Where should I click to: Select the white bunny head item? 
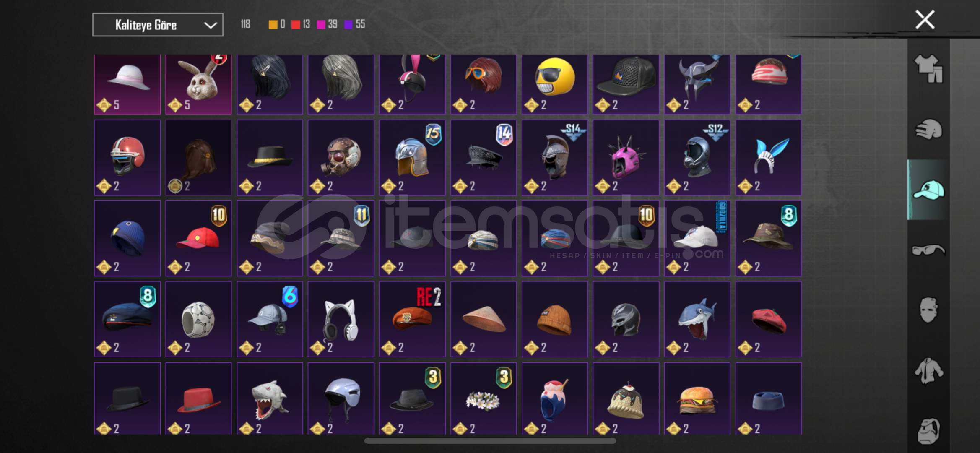point(198,84)
